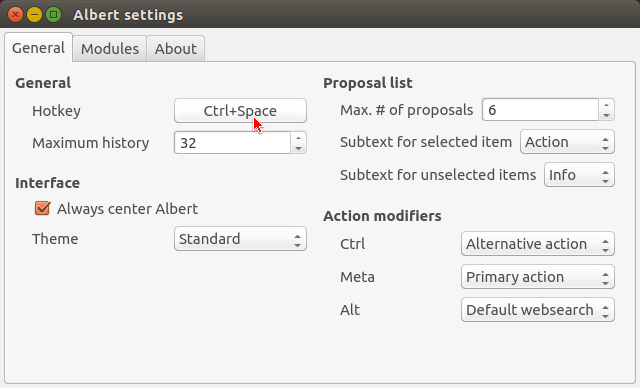Click the Ctrl+Space hotkey button
The image size is (640, 388).
click(x=240, y=111)
